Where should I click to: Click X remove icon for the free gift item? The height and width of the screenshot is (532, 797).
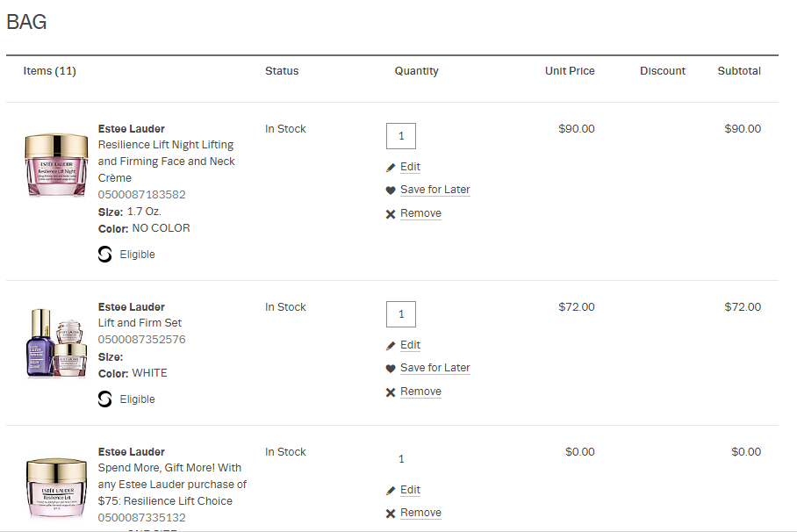pyautogui.click(x=391, y=514)
